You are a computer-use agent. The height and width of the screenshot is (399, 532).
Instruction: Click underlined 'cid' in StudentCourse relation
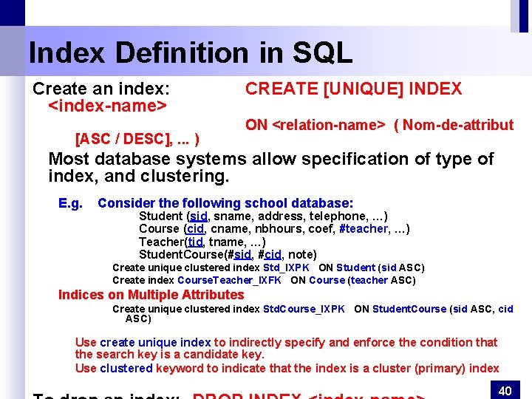[273, 254]
